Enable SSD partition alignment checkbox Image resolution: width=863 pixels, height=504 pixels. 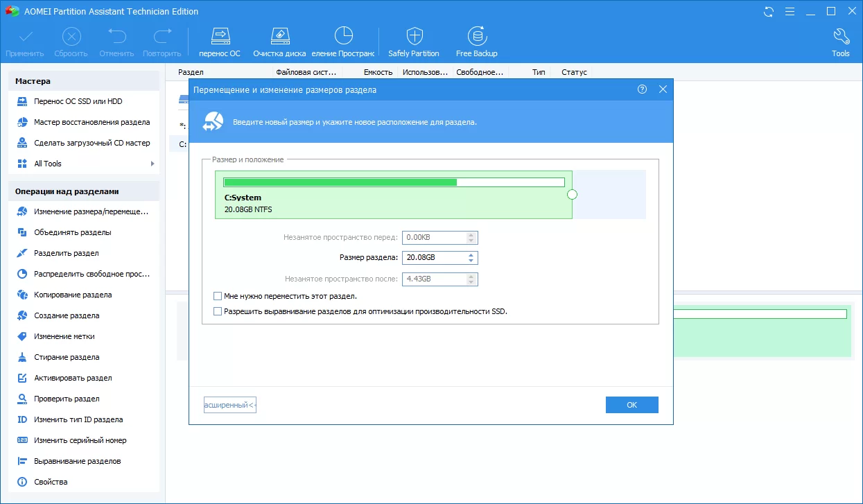pyautogui.click(x=218, y=311)
